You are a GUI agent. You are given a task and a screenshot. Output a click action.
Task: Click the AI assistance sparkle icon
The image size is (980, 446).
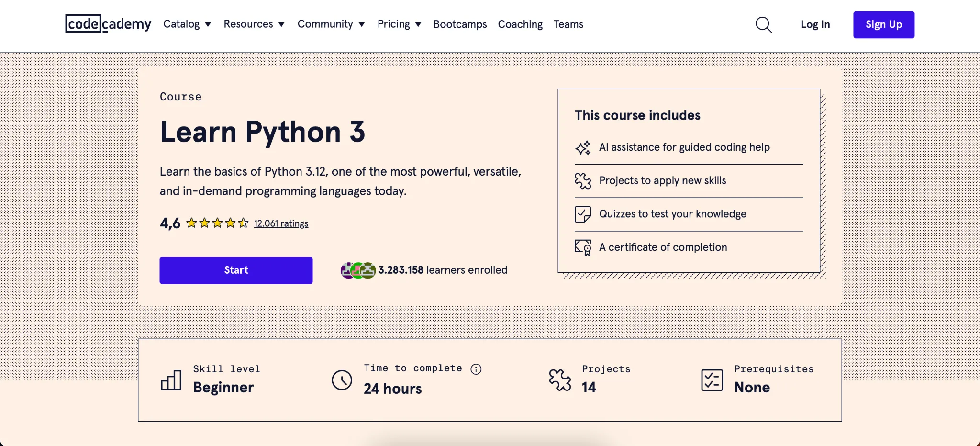pos(583,147)
